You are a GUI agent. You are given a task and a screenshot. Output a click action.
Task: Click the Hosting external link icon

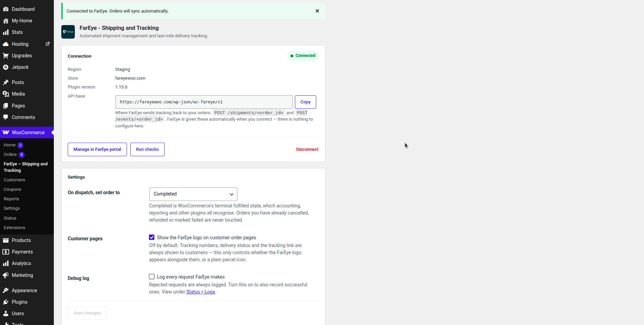48,44
